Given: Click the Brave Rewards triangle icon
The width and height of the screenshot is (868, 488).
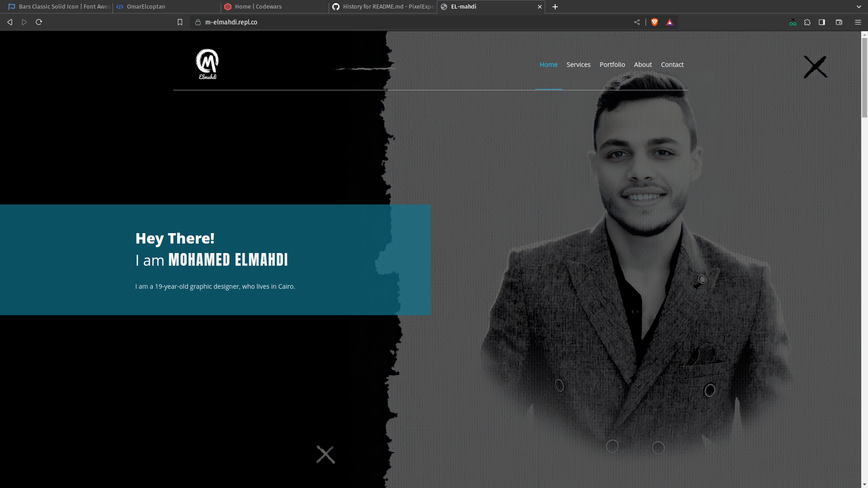Looking at the screenshot, I should coord(670,22).
